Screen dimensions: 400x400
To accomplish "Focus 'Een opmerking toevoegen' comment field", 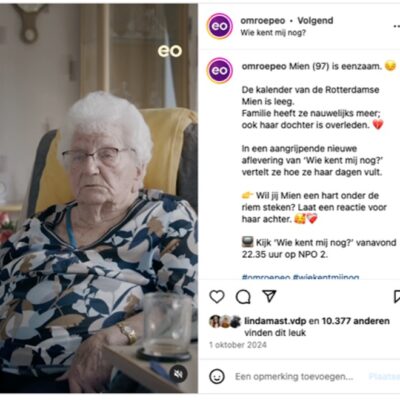I will 294,377.
